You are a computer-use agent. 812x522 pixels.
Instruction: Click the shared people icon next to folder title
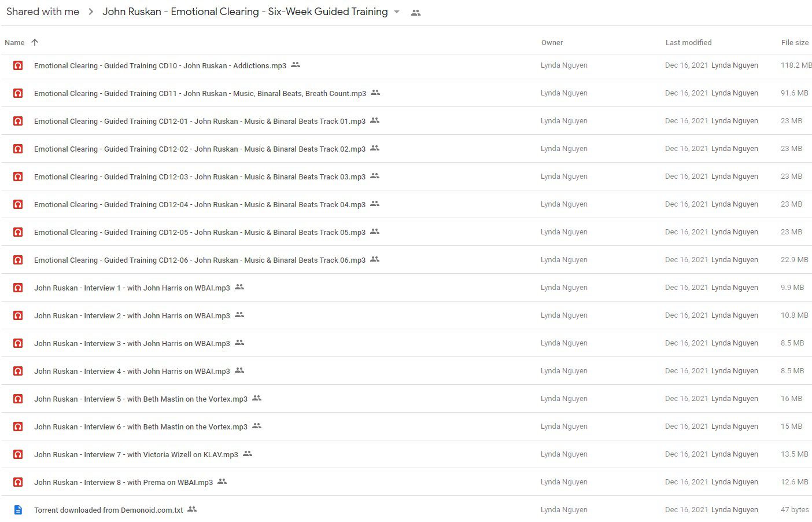tap(416, 13)
